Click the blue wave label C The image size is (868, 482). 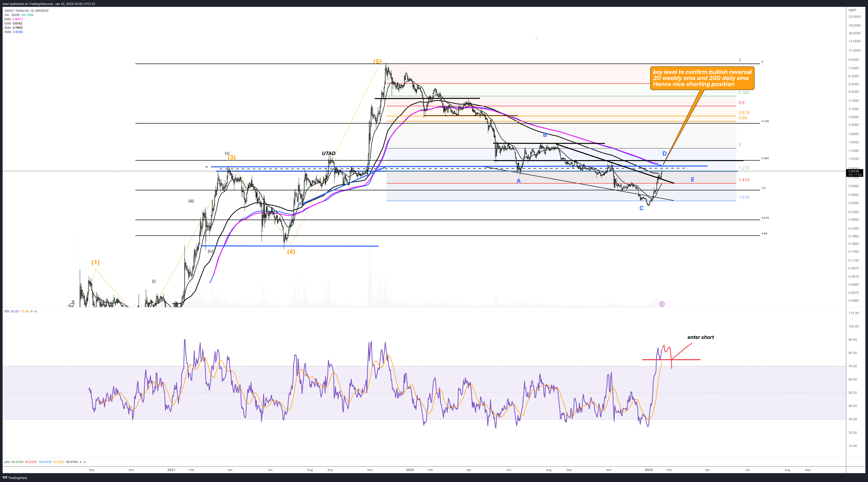pos(641,208)
